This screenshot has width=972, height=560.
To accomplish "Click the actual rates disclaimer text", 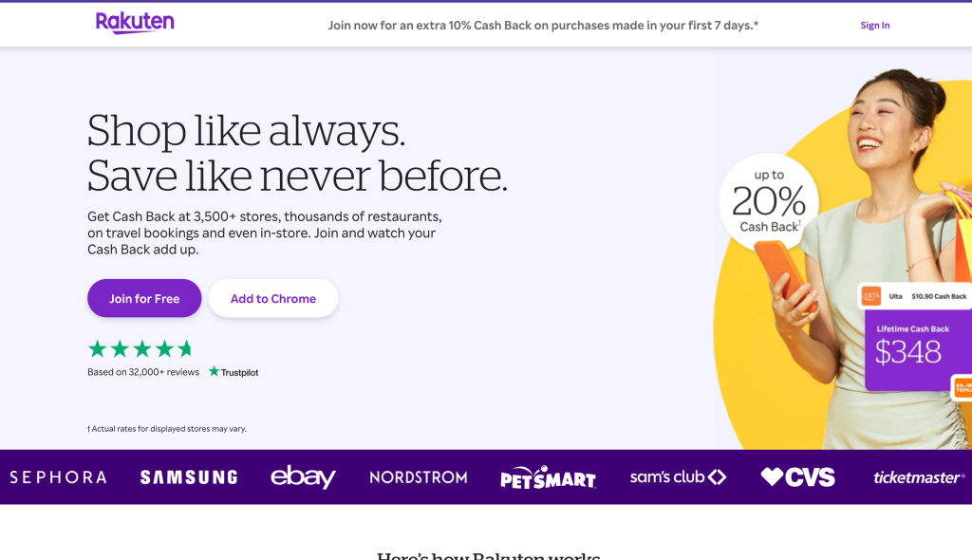I will (166, 428).
